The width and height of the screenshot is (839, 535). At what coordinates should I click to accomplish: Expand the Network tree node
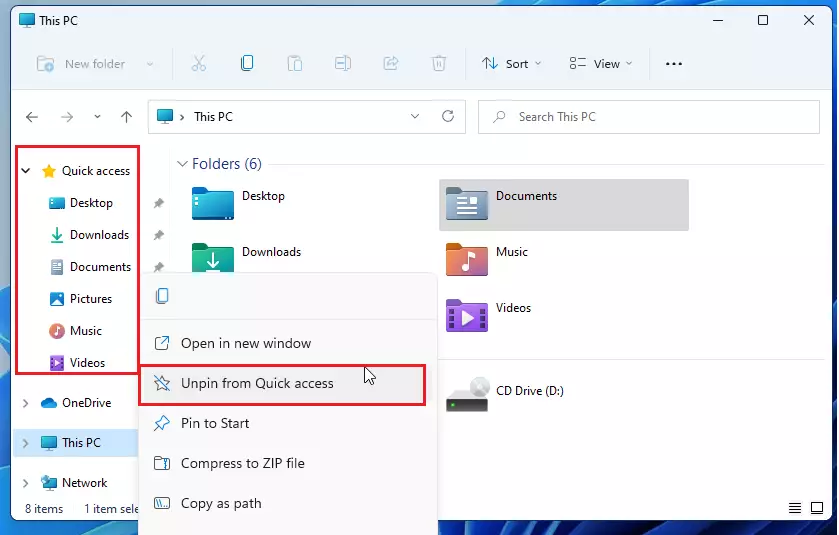coord(25,483)
